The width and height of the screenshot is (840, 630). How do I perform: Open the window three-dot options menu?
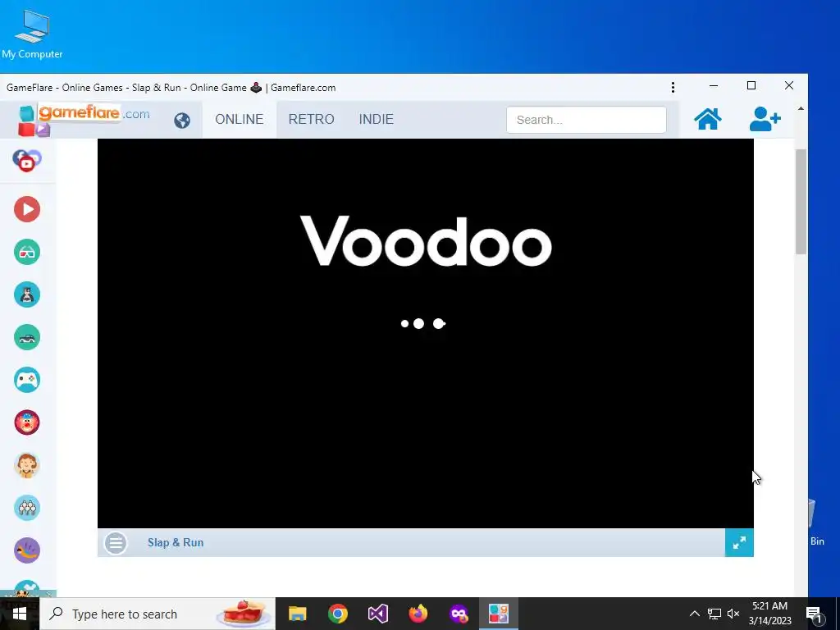(673, 87)
